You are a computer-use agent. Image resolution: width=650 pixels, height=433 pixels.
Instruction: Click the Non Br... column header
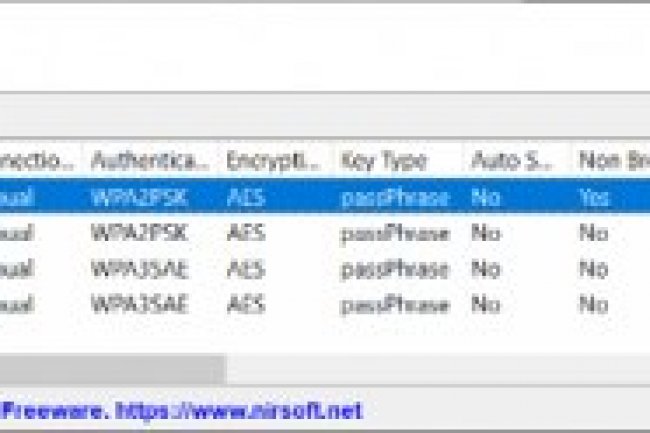click(x=610, y=161)
